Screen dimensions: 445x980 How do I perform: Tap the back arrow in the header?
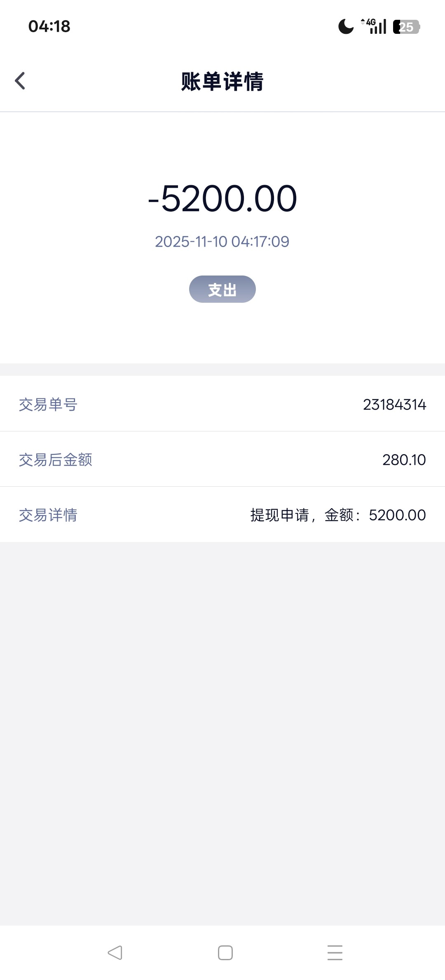[20, 81]
